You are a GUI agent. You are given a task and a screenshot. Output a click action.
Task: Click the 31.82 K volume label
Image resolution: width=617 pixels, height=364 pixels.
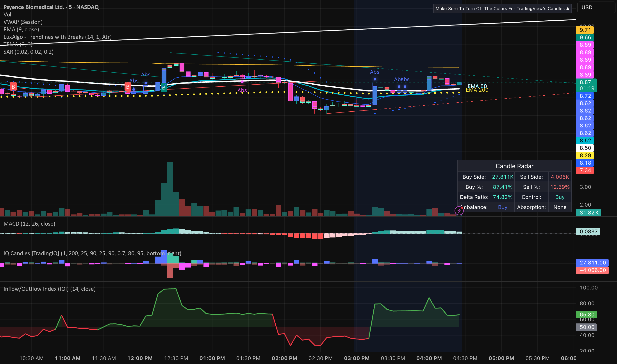tap(588, 212)
